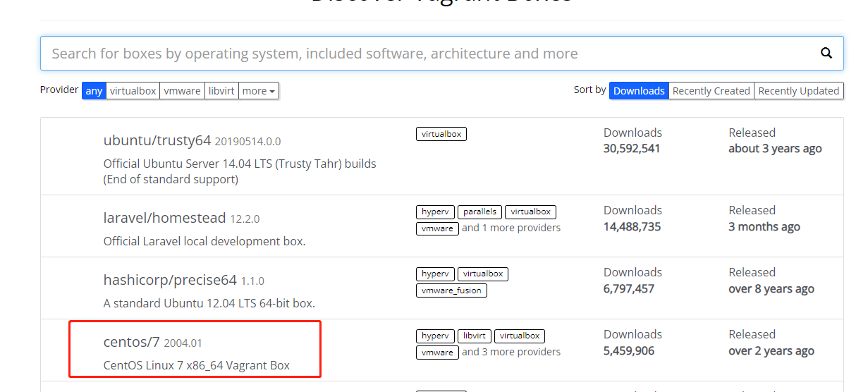Image resolution: width=868 pixels, height=392 pixels.
Task: Sort boxes by Recently Updated
Action: tap(799, 91)
